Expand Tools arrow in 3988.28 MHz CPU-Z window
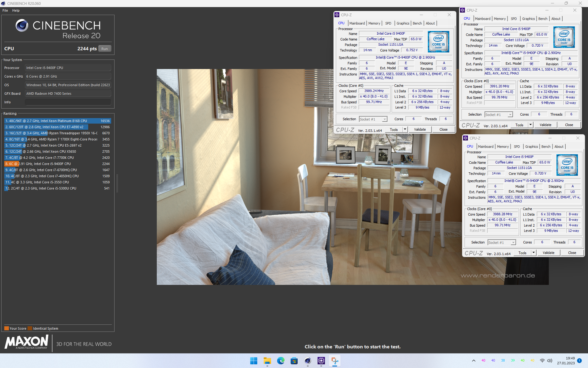Viewport: 588px width, 368px height. click(x=533, y=253)
